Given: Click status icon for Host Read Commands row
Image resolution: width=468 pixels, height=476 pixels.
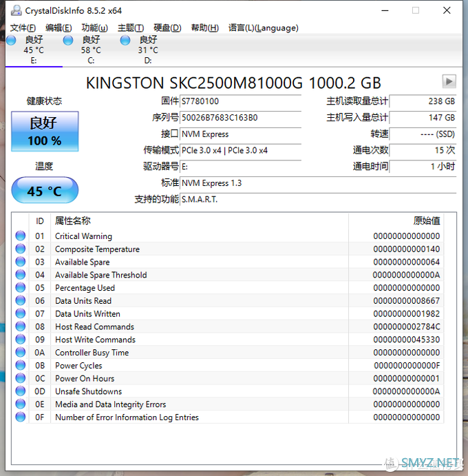Looking at the screenshot, I should tap(21, 327).
